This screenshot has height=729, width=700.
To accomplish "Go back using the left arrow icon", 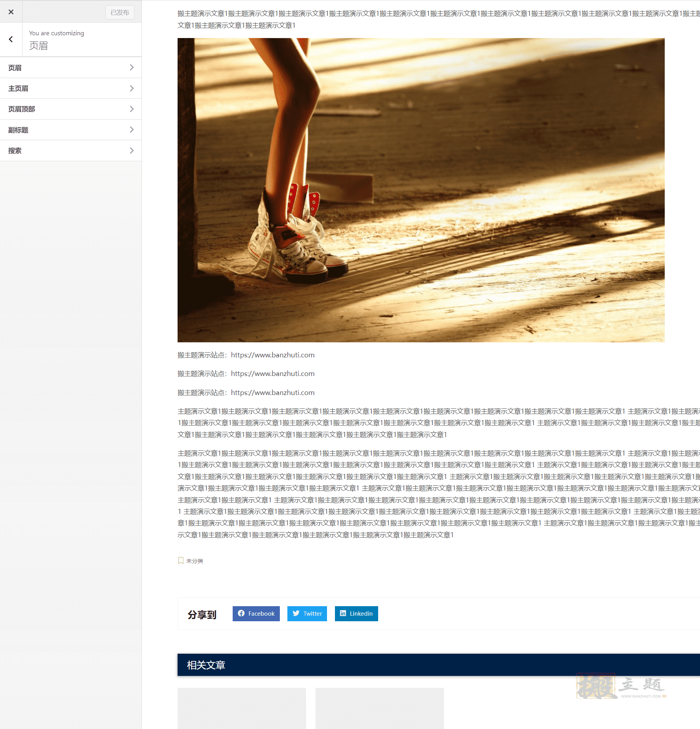I will [x=11, y=39].
